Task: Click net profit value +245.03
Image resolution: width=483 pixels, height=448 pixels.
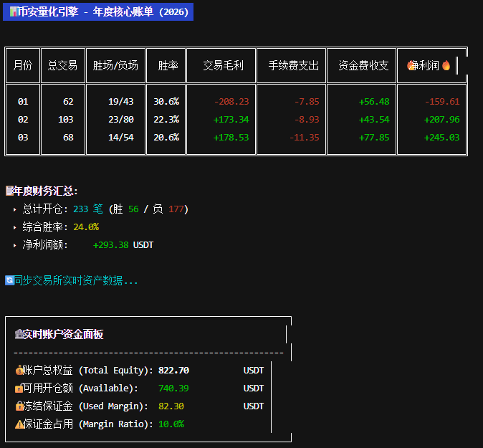Action: (442, 137)
